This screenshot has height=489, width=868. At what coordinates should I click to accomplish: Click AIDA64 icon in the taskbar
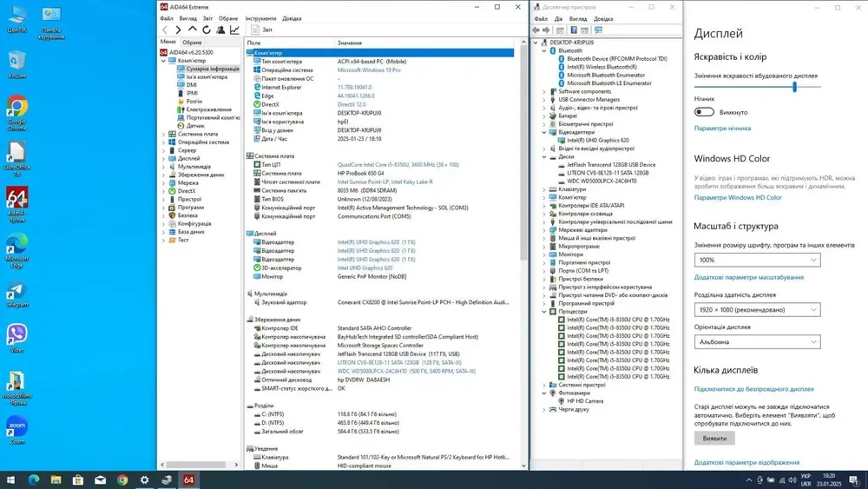tap(188, 479)
